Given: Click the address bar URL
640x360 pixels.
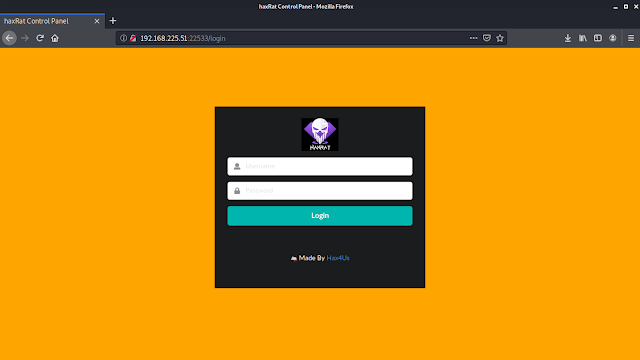Looking at the screenshot, I should coord(183,38).
